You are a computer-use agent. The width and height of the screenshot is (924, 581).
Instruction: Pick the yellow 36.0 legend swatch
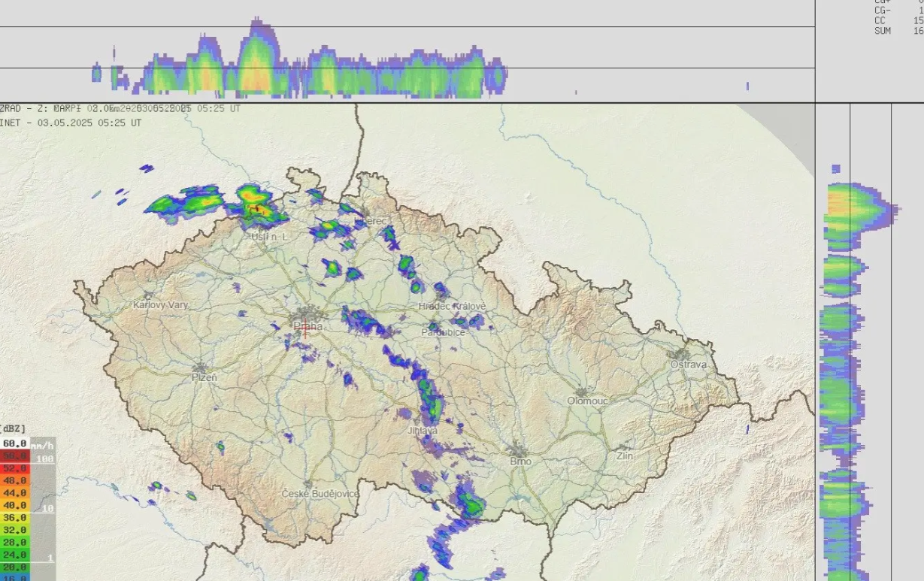tap(15, 517)
